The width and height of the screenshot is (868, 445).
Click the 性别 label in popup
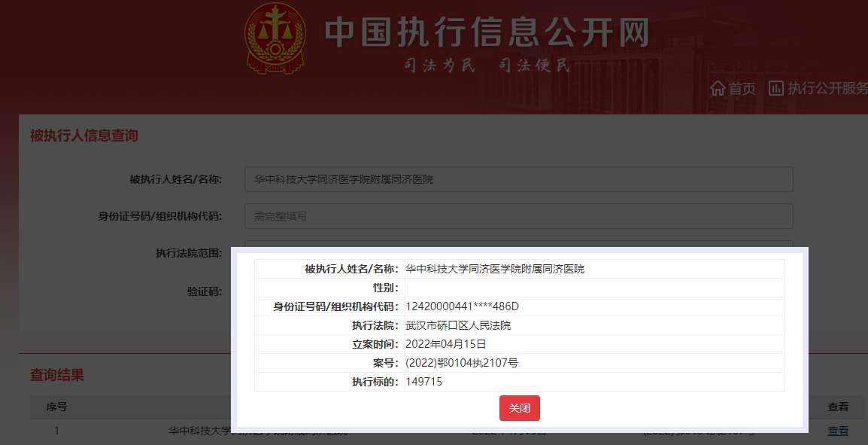tap(386, 288)
